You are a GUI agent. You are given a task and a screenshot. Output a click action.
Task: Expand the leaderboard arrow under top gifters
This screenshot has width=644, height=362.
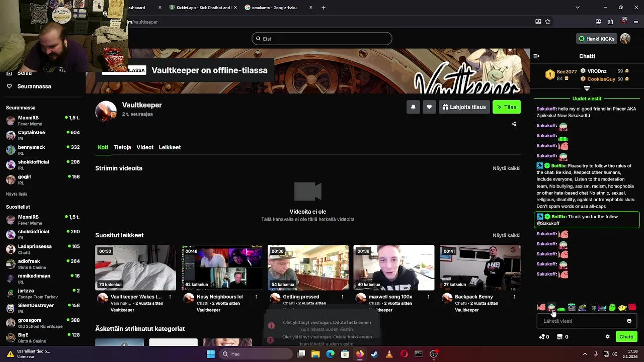click(587, 88)
